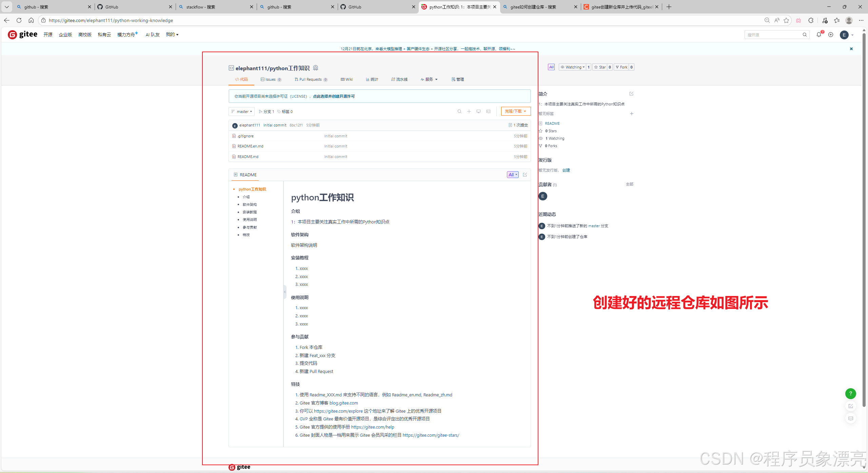Open Web IDE monitor icon
Screen dimensions: 868x473
[x=478, y=112]
